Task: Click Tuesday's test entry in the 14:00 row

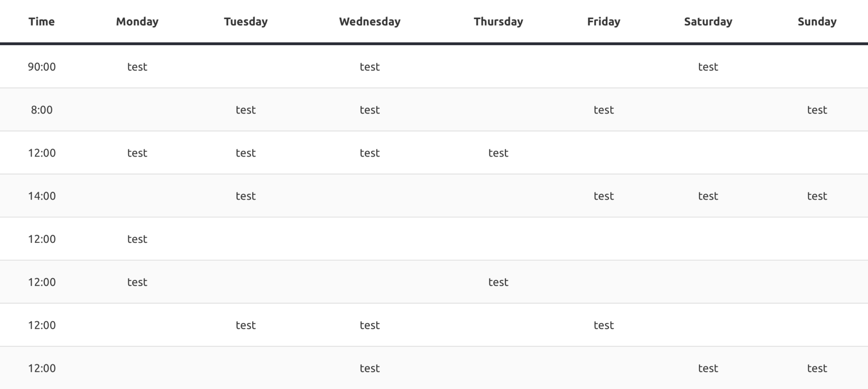Action: pyautogui.click(x=245, y=196)
